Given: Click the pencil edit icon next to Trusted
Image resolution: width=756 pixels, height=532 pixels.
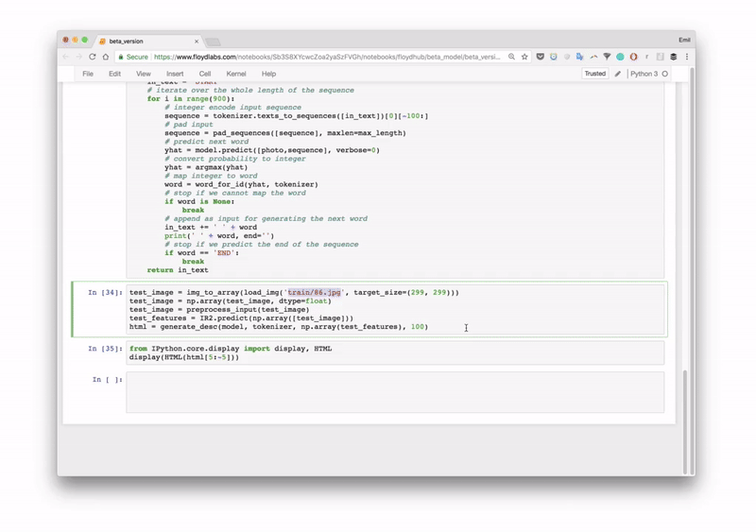Looking at the screenshot, I should point(618,74).
